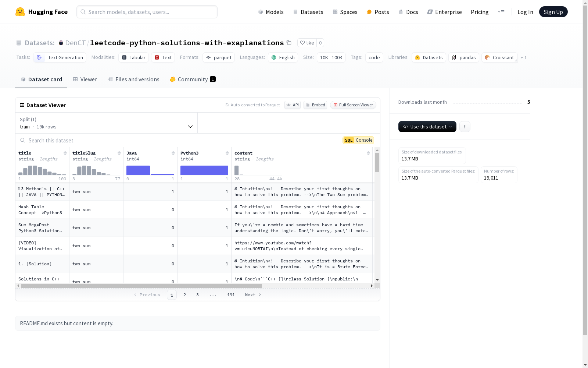Focus the top search models field
The height and width of the screenshot is (368, 588).
click(147, 12)
